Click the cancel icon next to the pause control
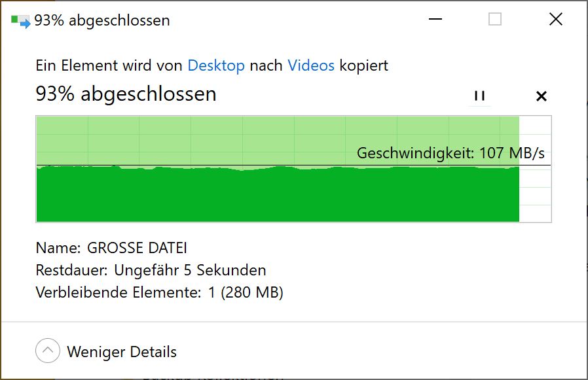The height and width of the screenshot is (380, 588). pos(542,95)
